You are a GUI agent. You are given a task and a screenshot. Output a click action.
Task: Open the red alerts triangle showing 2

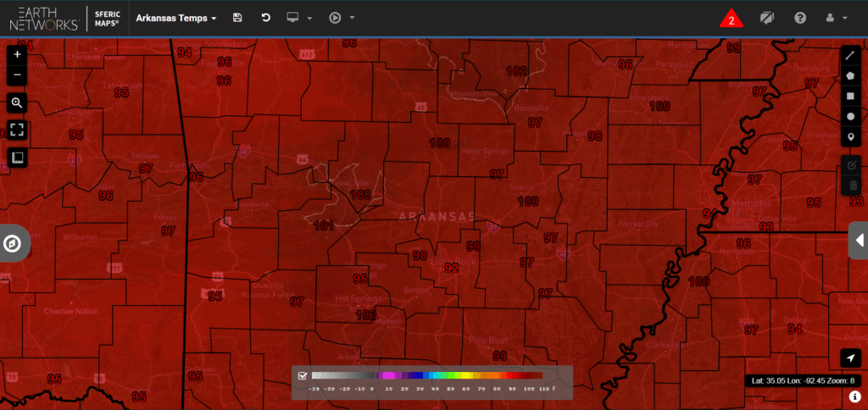tap(731, 19)
